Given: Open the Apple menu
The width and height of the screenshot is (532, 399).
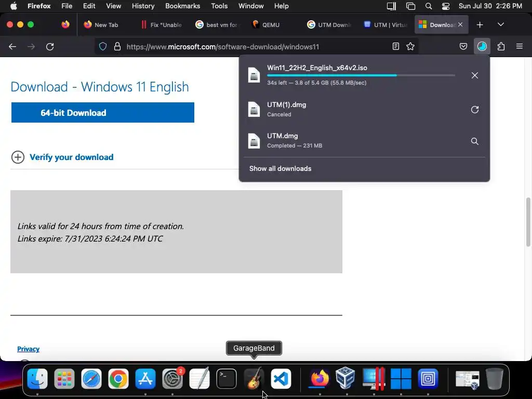Looking at the screenshot, I should pyautogui.click(x=14, y=6).
